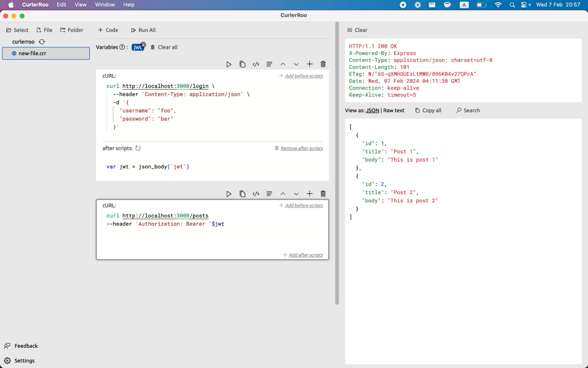Remove after scripts from the login cell
This screenshot has height=368, width=588.
(302, 148)
